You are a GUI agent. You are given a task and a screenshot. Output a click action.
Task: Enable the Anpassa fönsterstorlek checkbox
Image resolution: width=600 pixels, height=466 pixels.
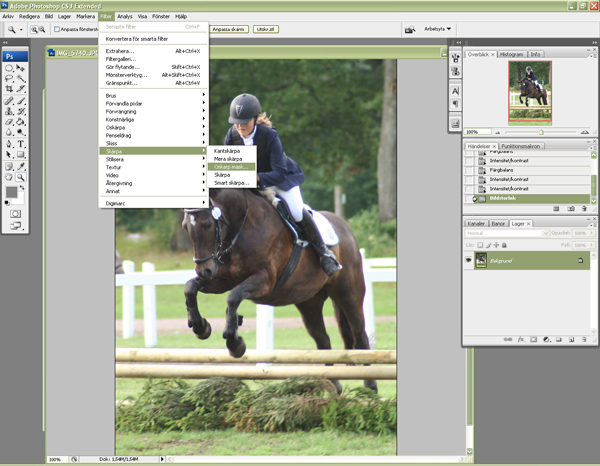click(57, 29)
